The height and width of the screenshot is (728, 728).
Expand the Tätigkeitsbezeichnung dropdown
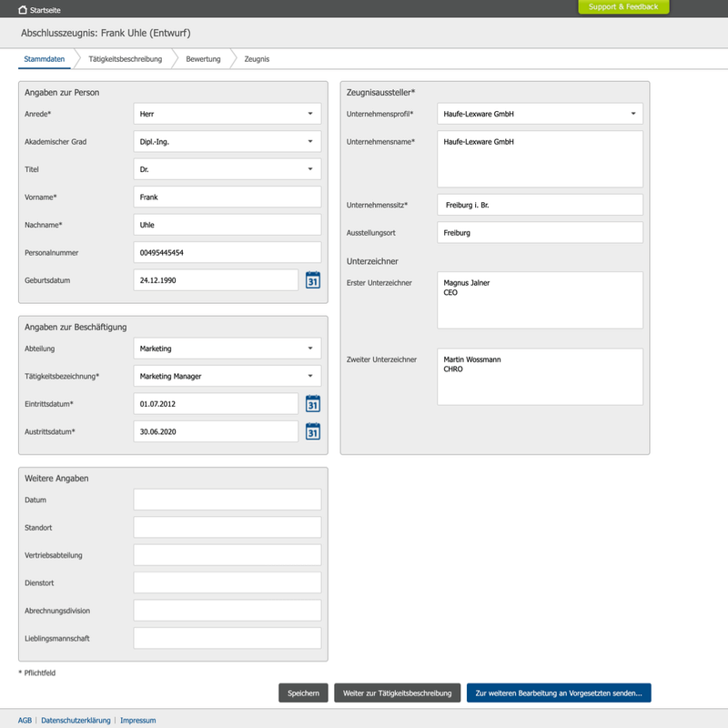pyautogui.click(x=227, y=375)
